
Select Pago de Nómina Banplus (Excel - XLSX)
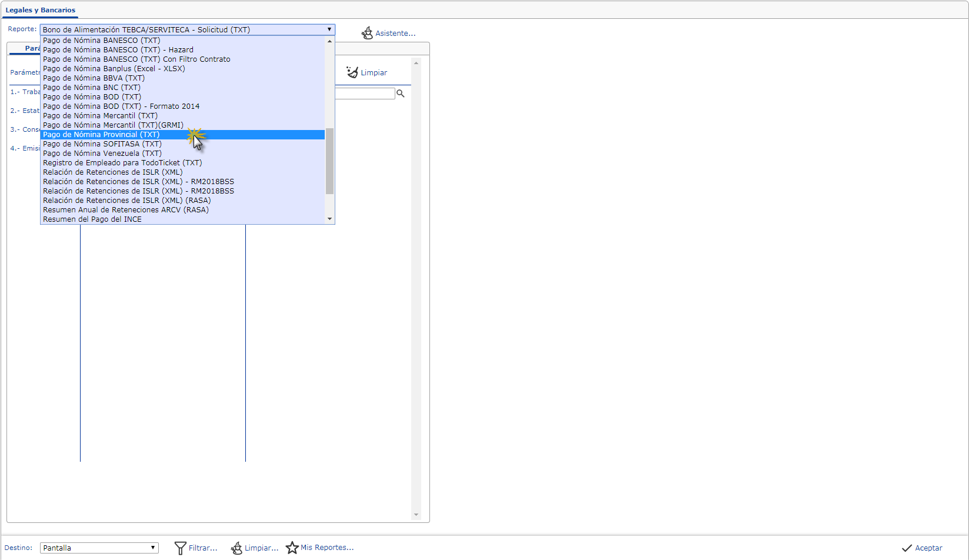[182, 69]
